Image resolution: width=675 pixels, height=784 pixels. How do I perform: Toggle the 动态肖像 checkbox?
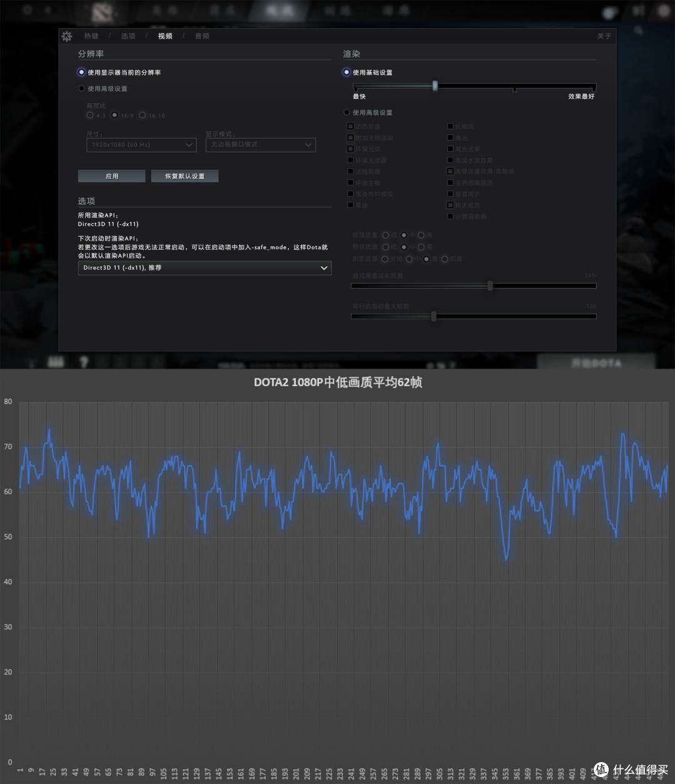coord(351,126)
